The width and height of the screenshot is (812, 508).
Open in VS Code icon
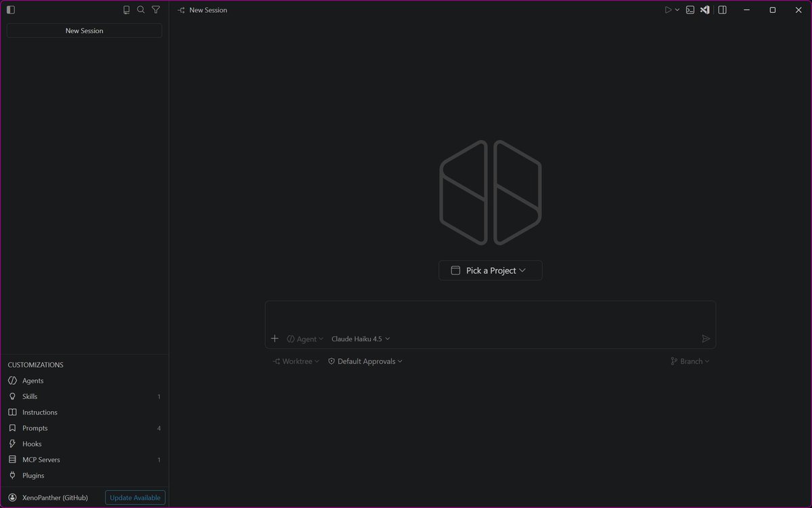(705, 10)
